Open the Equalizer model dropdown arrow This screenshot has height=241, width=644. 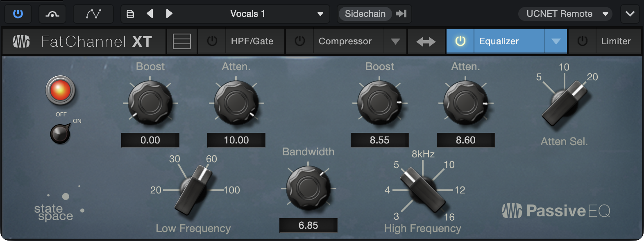556,41
